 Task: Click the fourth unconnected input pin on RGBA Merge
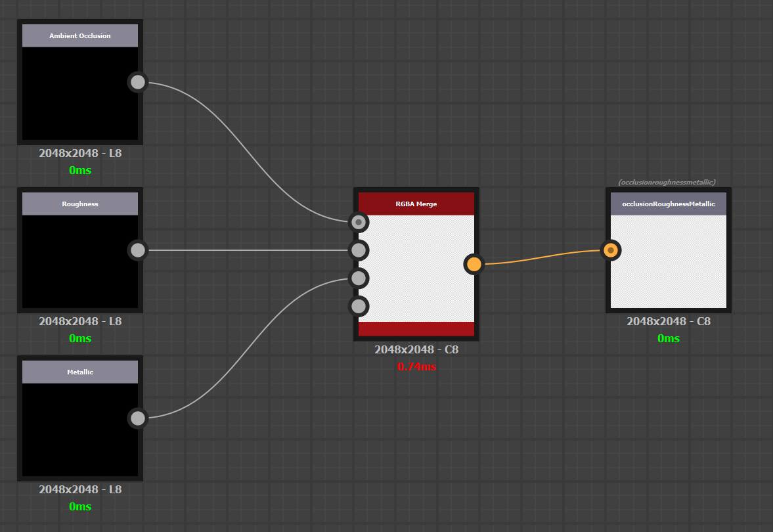(359, 305)
